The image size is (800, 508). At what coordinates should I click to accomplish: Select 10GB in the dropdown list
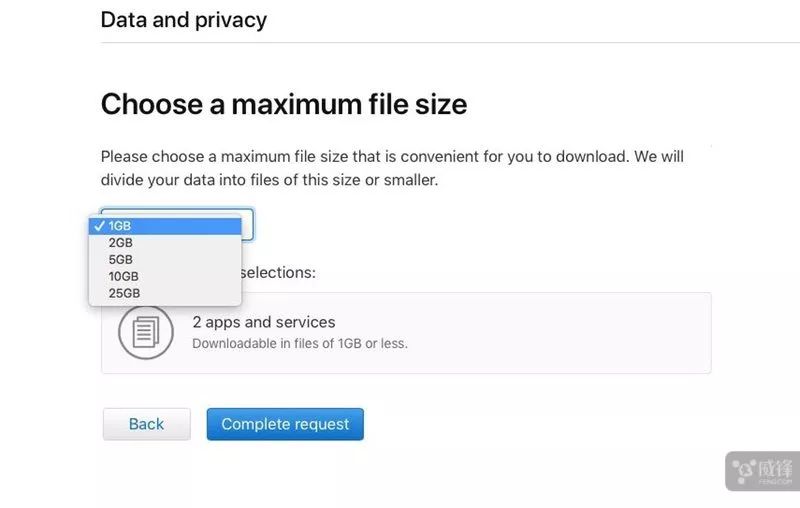click(x=124, y=277)
